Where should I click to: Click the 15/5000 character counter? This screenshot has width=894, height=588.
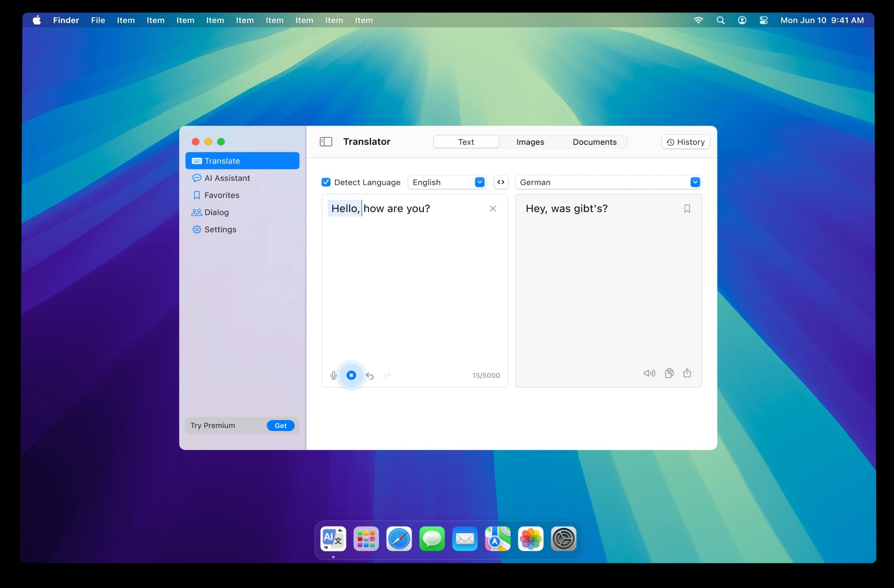(x=486, y=376)
